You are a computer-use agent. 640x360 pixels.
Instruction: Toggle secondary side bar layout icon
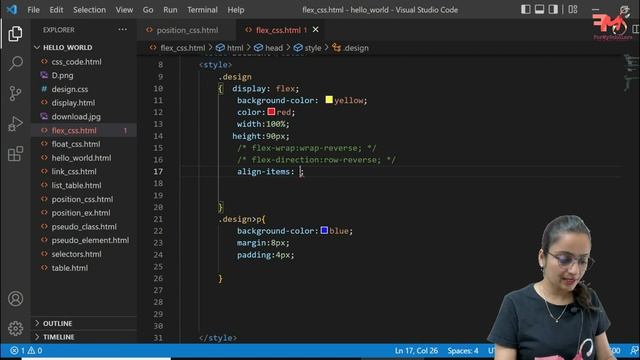[553, 9]
